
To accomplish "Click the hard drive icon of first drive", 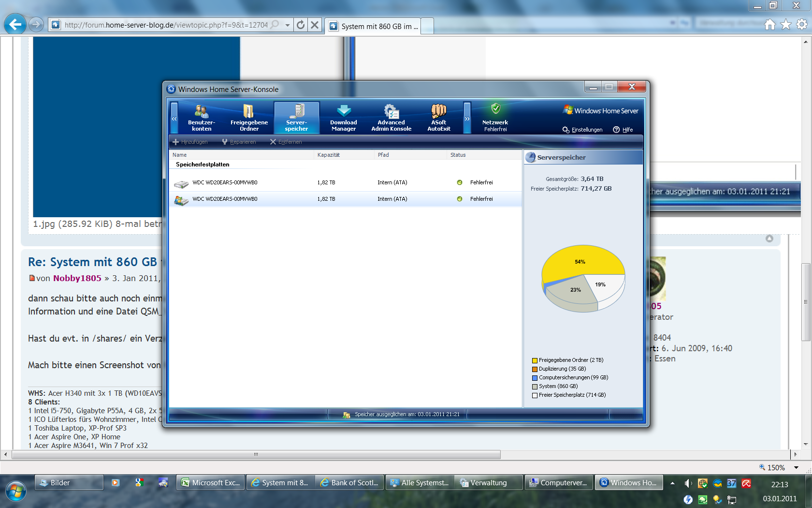I will tap(181, 183).
